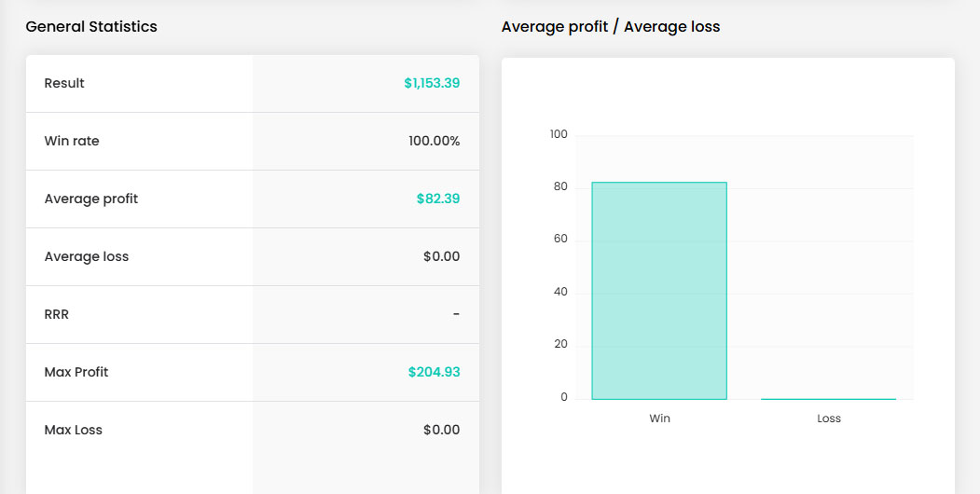Click the 100 y-axis tick label
Viewport: 980px width, 494px height.
pyautogui.click(x=559, y=134)
